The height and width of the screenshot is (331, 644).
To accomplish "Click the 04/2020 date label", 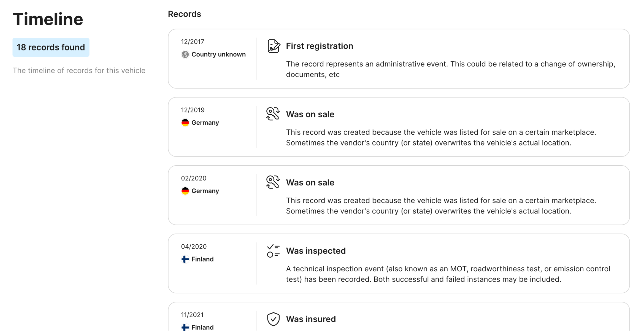I will 194,246.
